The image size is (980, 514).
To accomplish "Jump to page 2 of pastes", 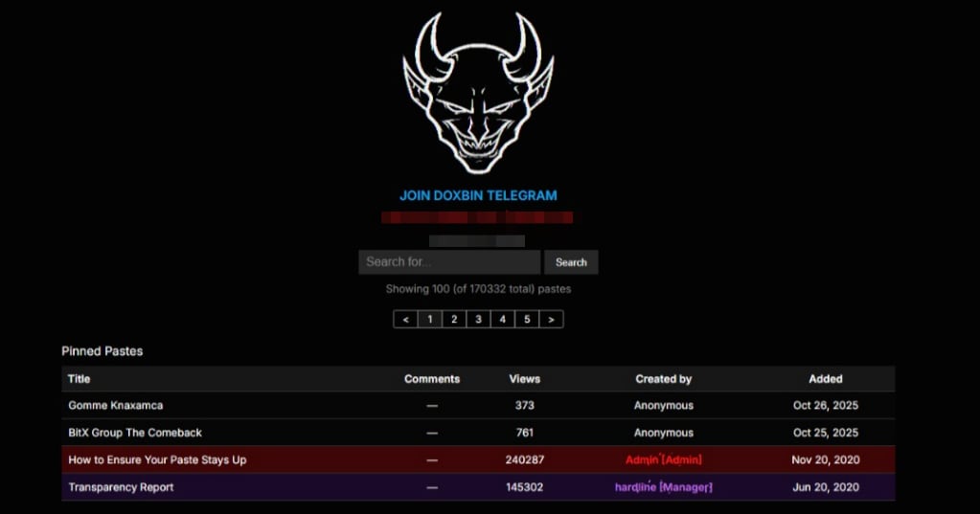I will [x=454, y=320].
